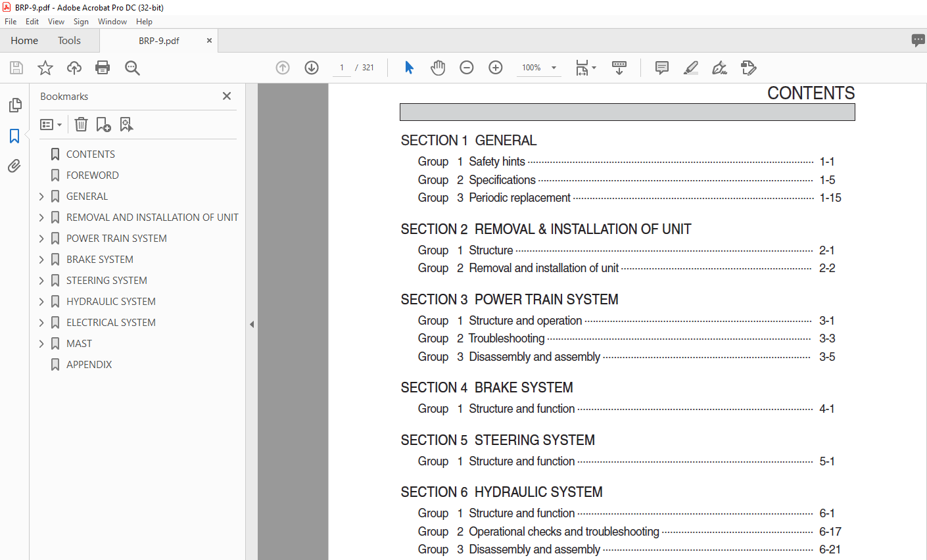Follow Operational checks and troubleshooting entry
The width and height of the screenshot is (927, 560).
[564, 532]
